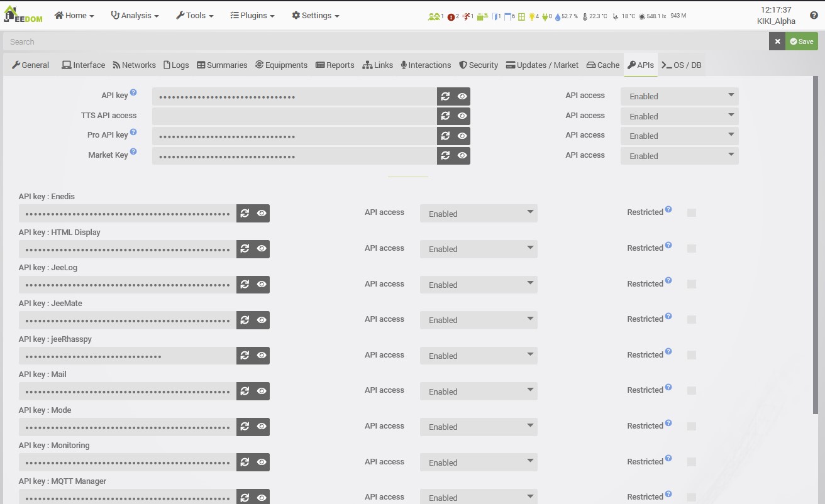Image resolution: width=825 pixels, height=504 pixels.
Task: Switch to the Updates / Market tab
Action: [542, 65]
